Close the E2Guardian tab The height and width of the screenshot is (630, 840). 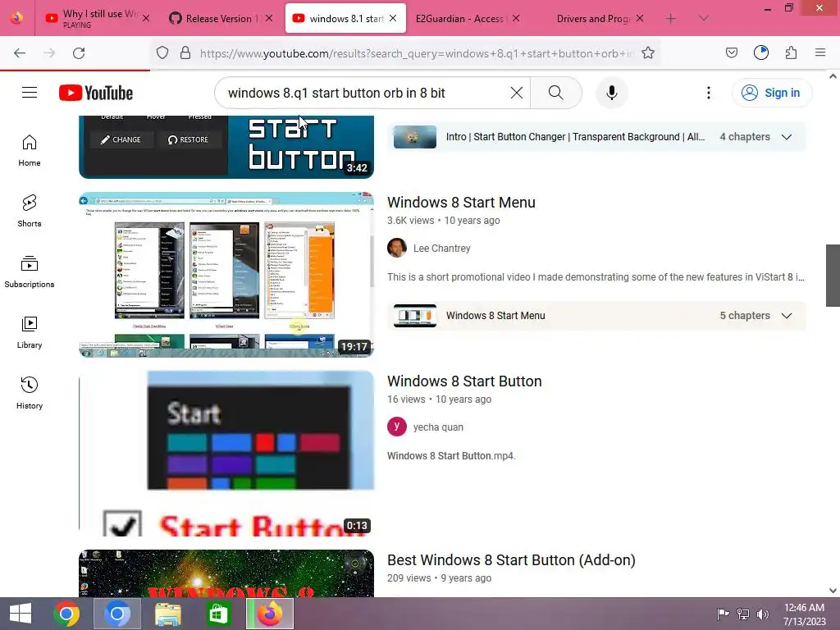pyautogui.click(x=516, y=18)
